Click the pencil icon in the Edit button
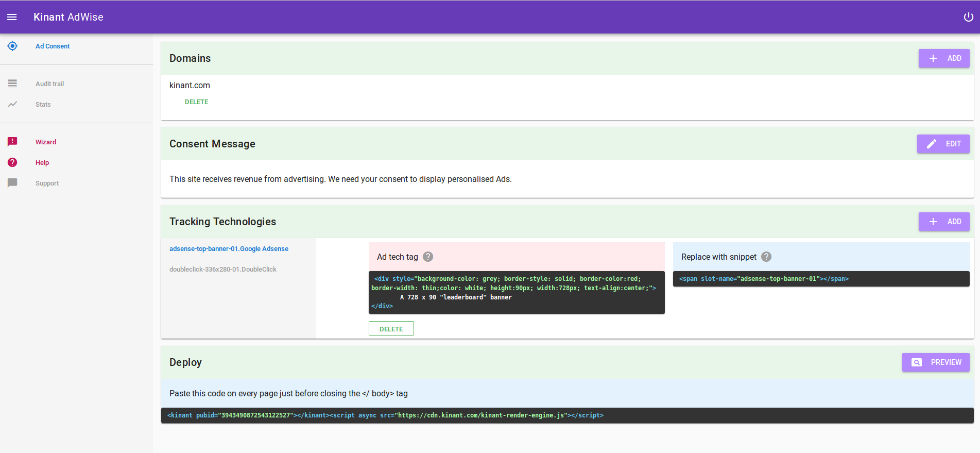The height and width of the screenshot is (453, 980). pos(932,144)
